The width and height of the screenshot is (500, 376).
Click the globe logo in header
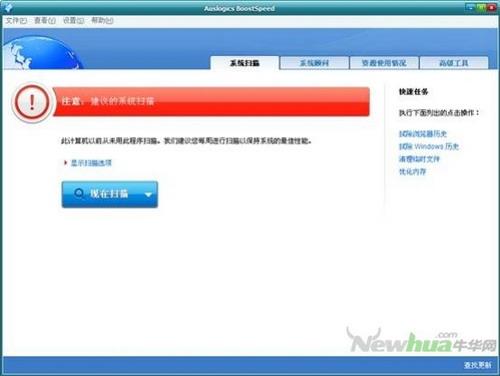[42, 53]
